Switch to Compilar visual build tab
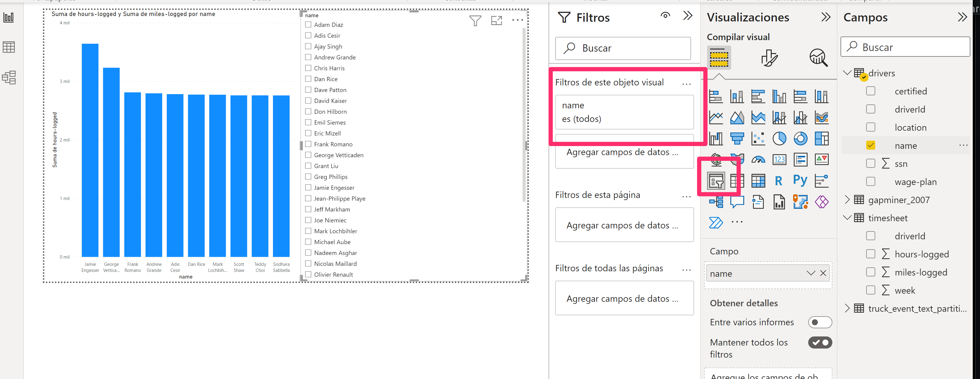Screen dimensions: 980x379 coord(719,58)
